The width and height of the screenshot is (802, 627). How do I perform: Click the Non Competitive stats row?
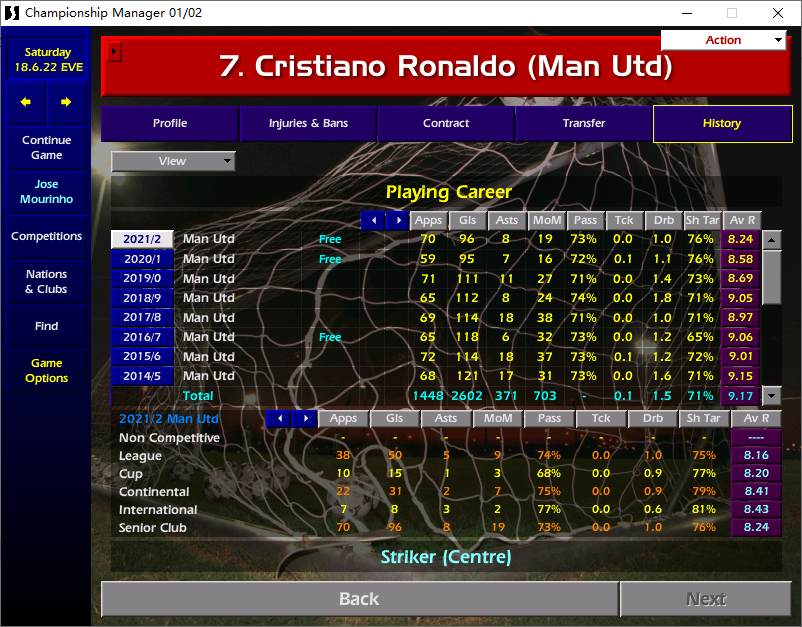click(x=446, y=438)
